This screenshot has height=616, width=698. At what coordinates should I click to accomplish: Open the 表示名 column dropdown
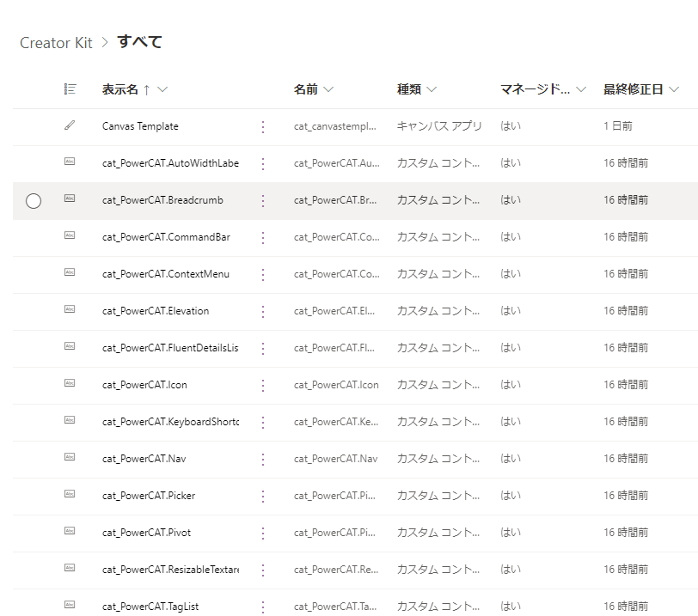162,89
